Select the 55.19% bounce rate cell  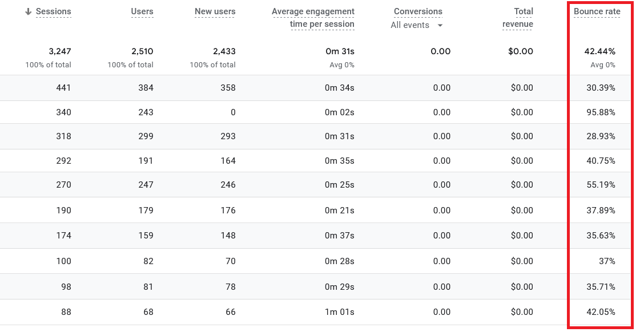(x=599, y=185)
